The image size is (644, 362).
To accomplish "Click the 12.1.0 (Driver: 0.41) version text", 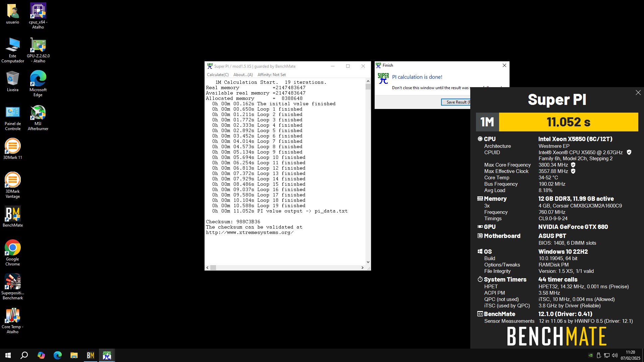I will point(565,314).
